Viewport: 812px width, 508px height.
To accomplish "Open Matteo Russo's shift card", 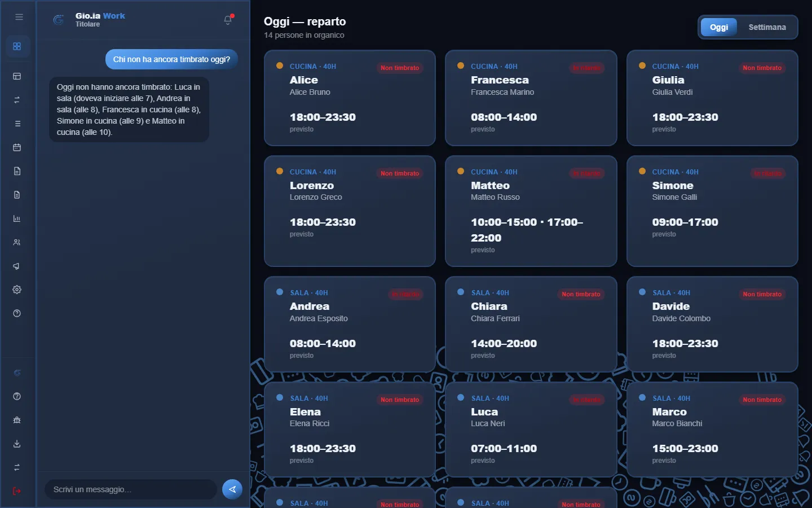I will coord(531,211).
